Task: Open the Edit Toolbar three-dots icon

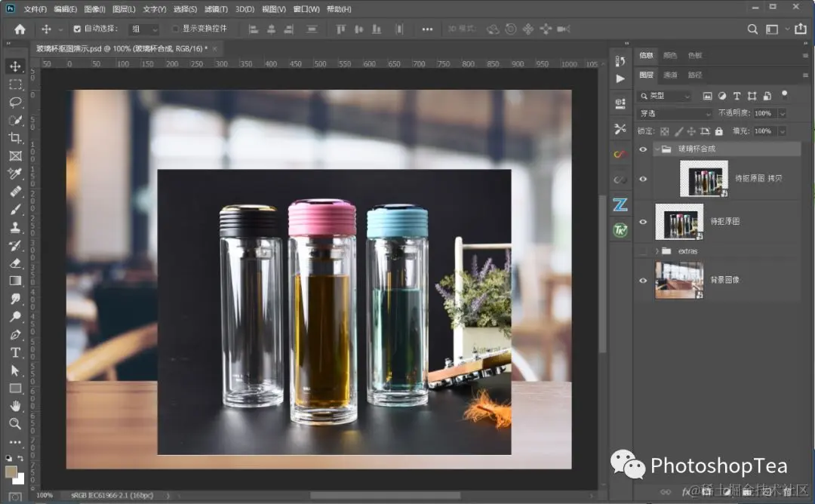Action: (15, 442)
